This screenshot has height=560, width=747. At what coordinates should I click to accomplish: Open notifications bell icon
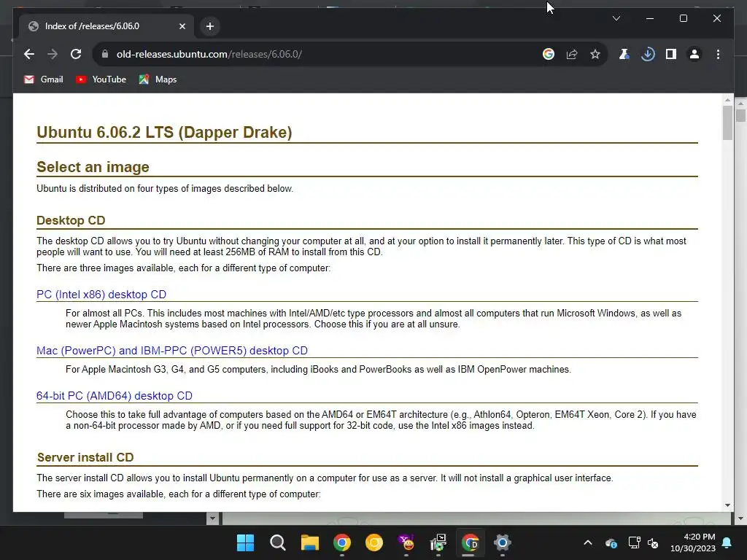[x=727, y=542]
